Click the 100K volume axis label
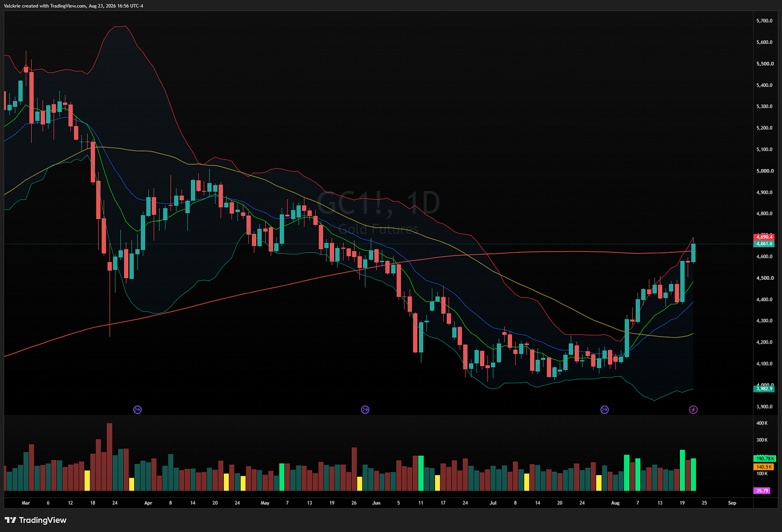Image resolution: width=782 pixels, height=532 pixels. click(762, 473)
